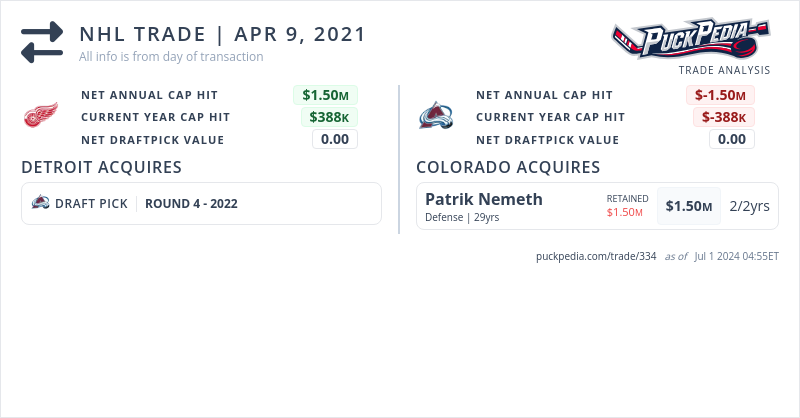Screen dimensions: 800x418
Task: Click the puckpedia.com/trade/334 link
Action: [596, 256]
